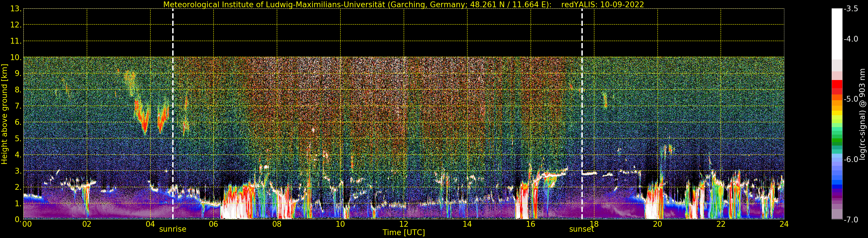
Task: Click the height tick label '2.'
Action: click(x=18, y=187)
